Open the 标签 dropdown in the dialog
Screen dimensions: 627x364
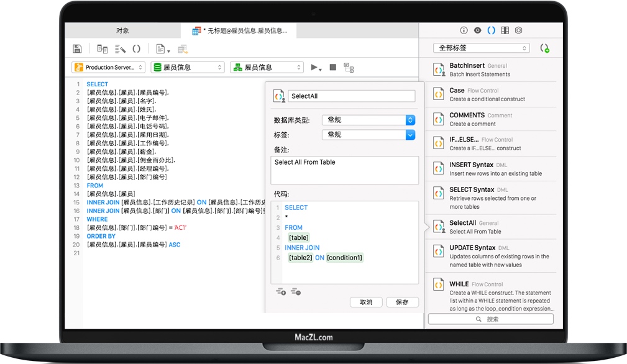[368, 135]
